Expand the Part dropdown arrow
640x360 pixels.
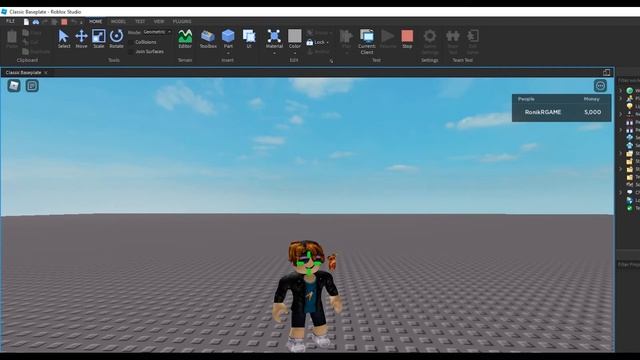(x=228, y=53)
